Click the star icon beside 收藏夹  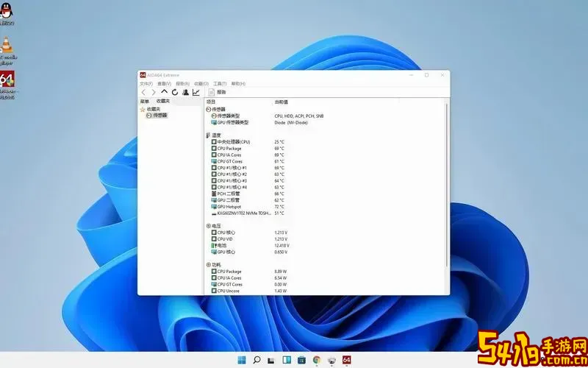143,109
